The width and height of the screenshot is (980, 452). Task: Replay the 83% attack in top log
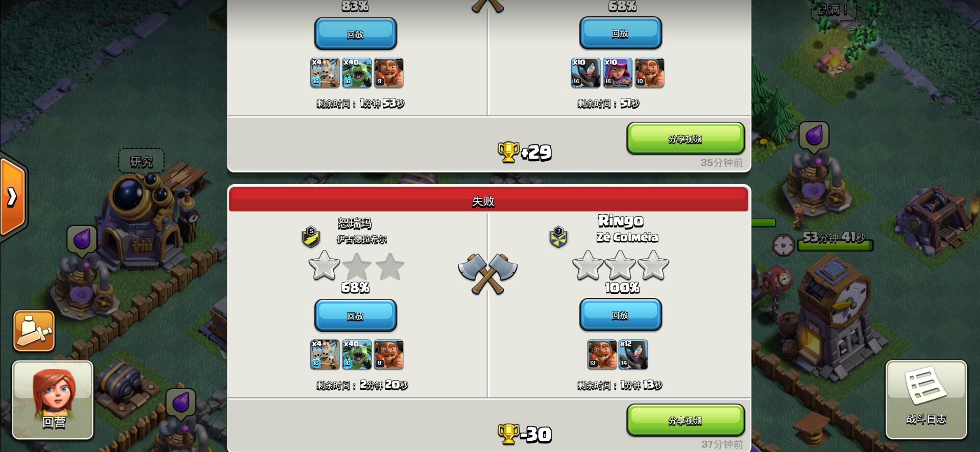pyautogui.click(x=355, y=34)
